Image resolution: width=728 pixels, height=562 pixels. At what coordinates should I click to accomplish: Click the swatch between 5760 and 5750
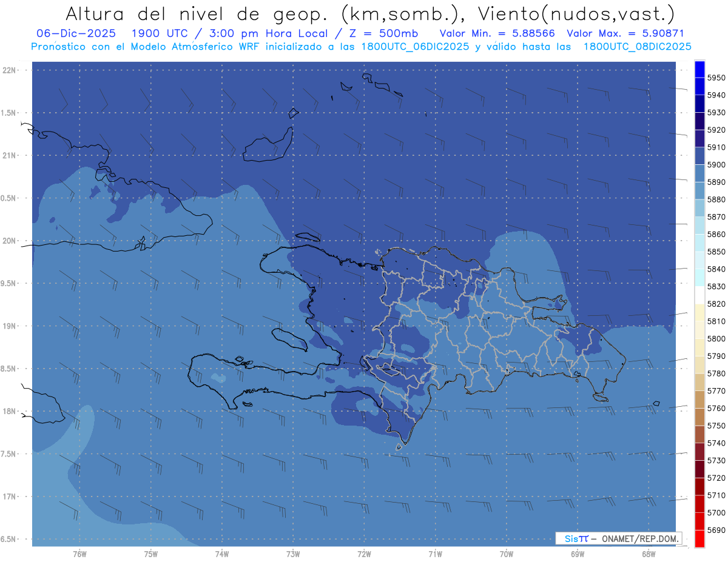coord(699,416)
